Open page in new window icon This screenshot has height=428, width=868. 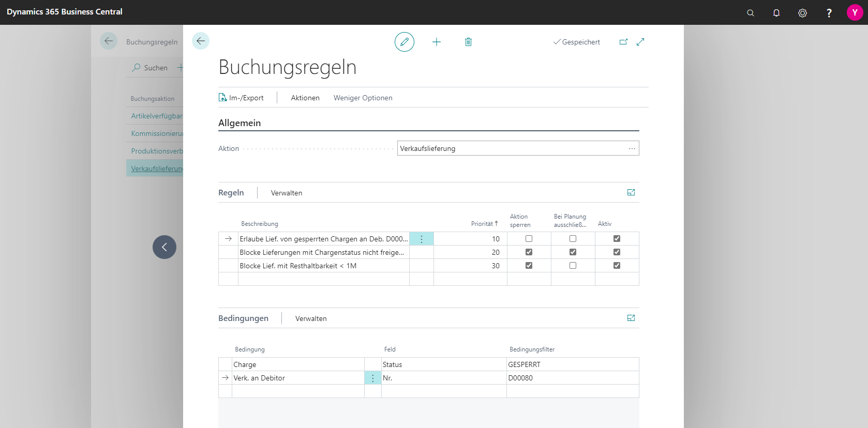pyautogui.click(x=623, y=42)
